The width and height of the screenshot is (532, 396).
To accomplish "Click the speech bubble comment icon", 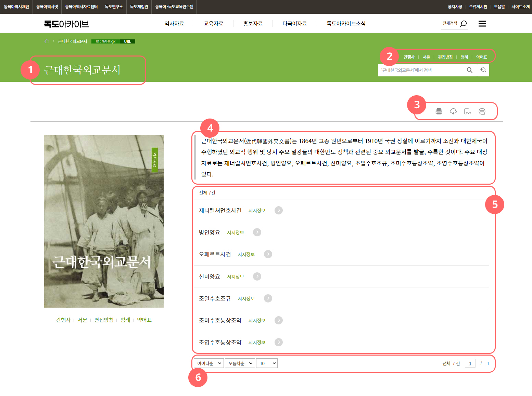I will (482, 111).
